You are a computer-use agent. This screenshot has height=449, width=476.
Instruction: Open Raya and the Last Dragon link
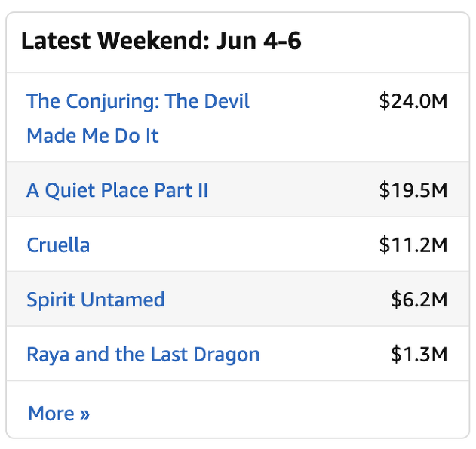pos(143,355)
